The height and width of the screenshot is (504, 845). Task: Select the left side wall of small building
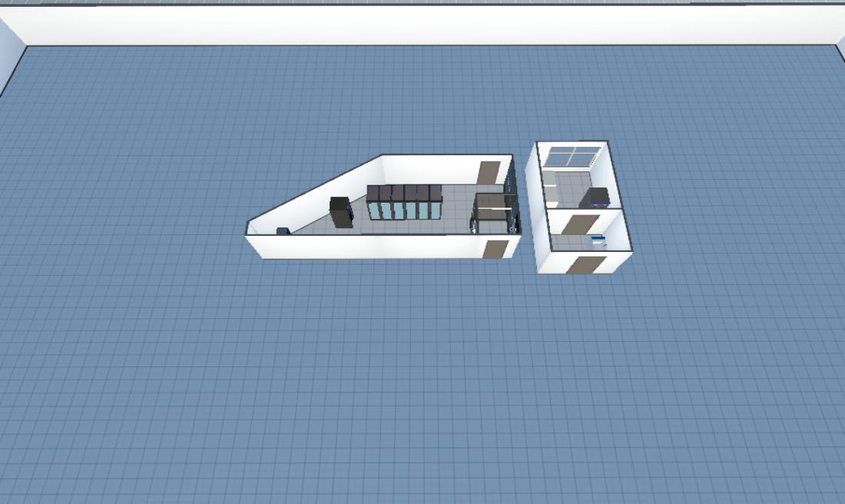point(537,207)
